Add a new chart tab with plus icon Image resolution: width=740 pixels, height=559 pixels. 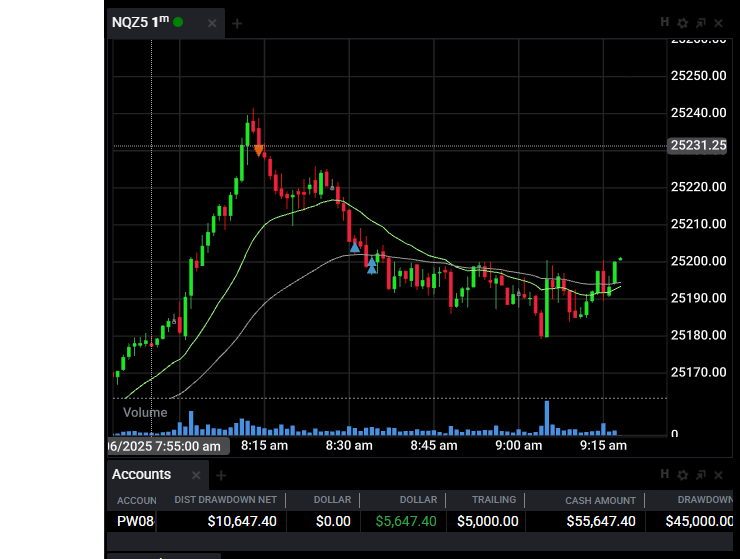(237, 23)
